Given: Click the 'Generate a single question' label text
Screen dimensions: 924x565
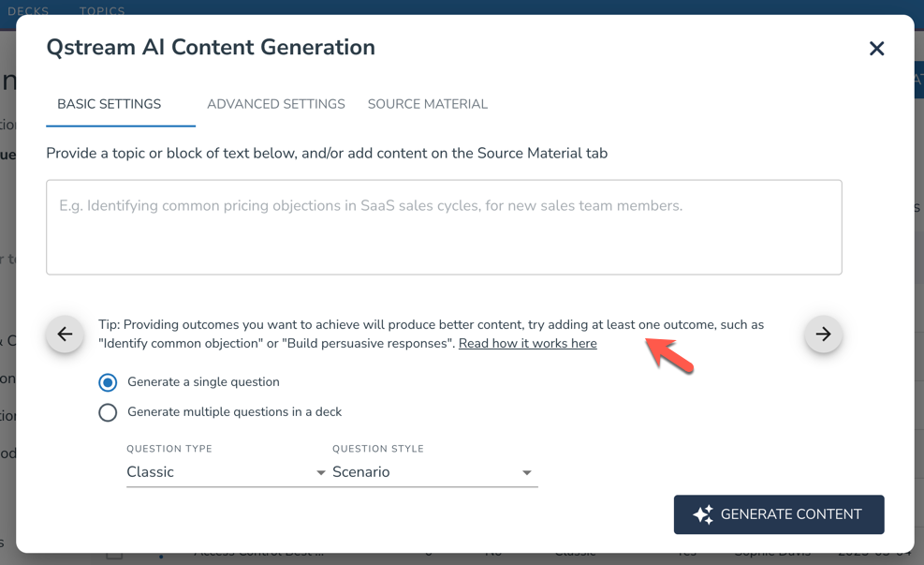Looking at the screenshot, I should [x=203, y=382].
